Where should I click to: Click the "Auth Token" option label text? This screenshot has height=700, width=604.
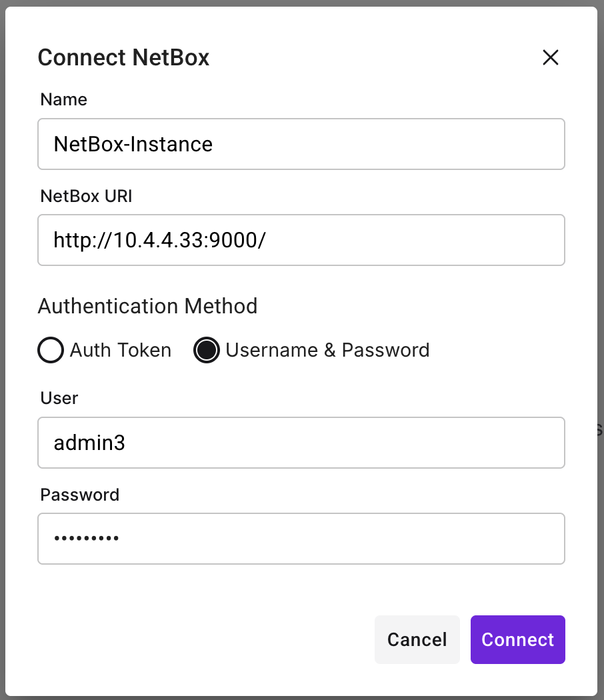pos(121,350)
